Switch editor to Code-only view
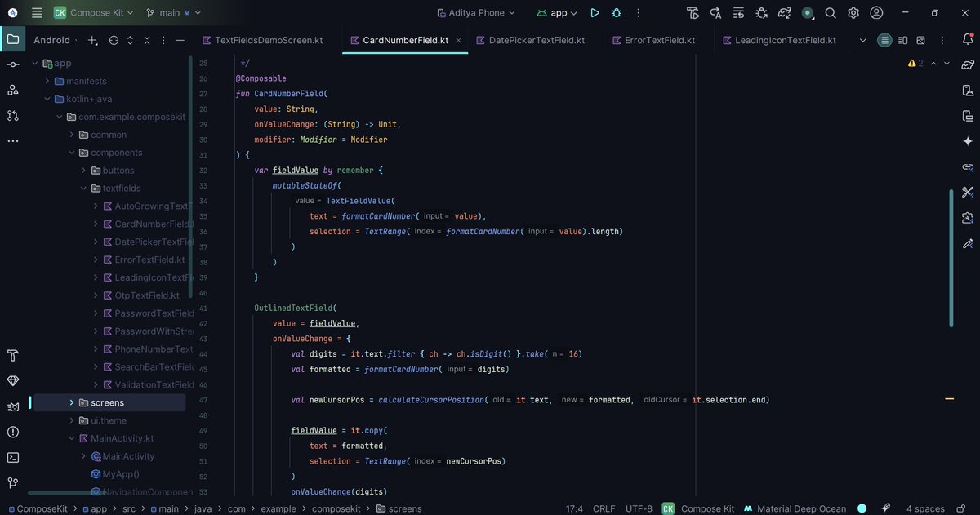This screenshot has height=515, width=980. click(884, 40)
